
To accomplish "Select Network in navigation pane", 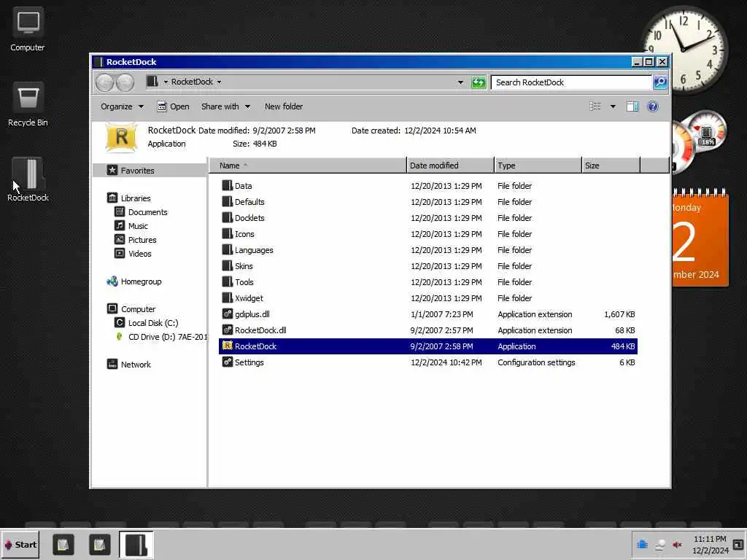I will 128,365.
